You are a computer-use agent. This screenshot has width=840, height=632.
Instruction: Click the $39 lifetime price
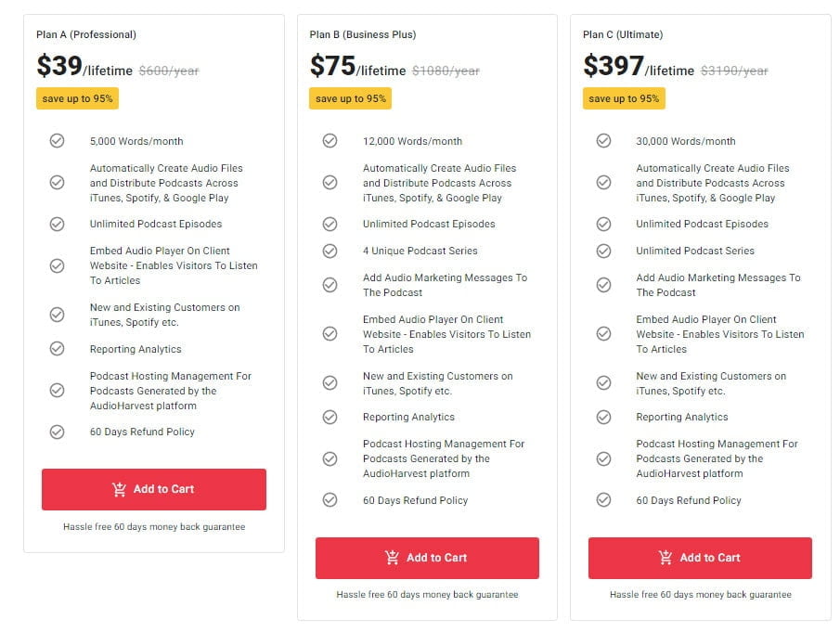click(59, 66)
